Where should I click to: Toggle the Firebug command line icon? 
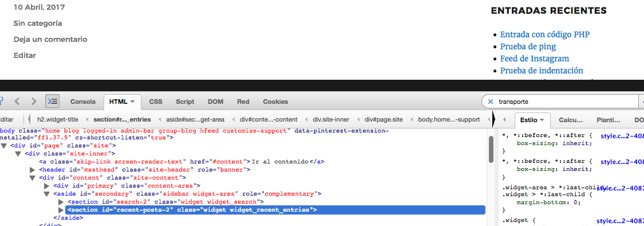(x=52, y=102)
